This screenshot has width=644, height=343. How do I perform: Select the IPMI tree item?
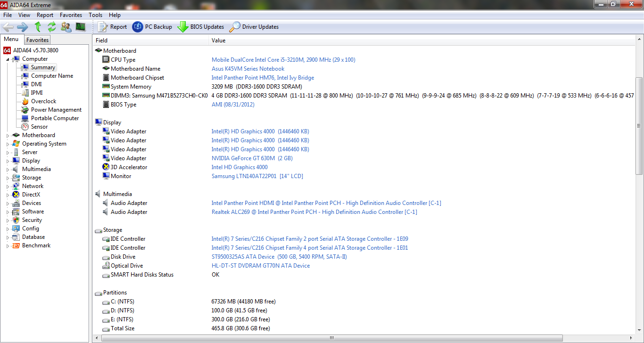[37, 93]
